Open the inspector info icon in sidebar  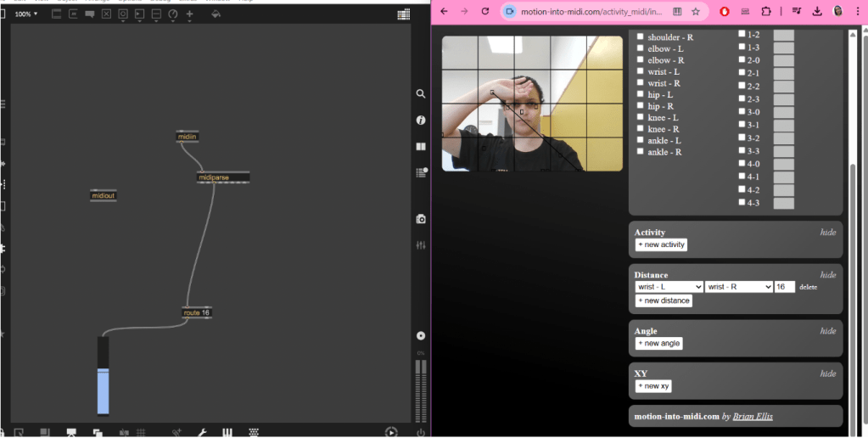click(x=420, y=121)
